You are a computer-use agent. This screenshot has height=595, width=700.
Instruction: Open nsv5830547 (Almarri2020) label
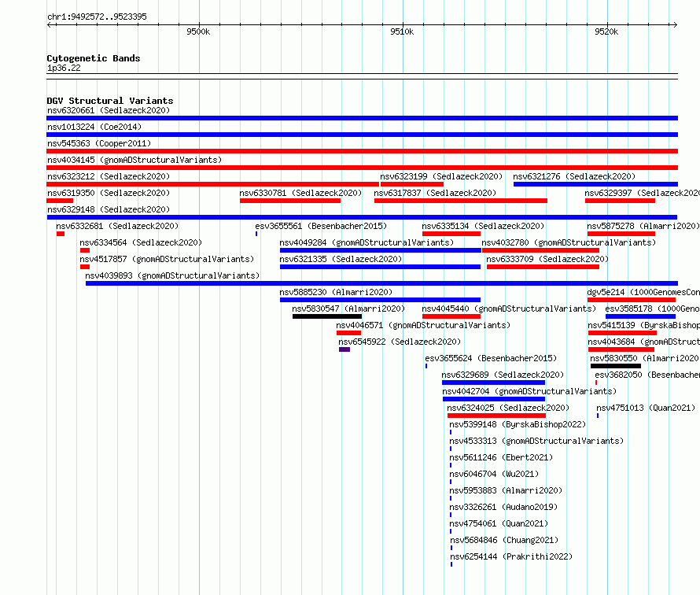(x=348, y=309)
